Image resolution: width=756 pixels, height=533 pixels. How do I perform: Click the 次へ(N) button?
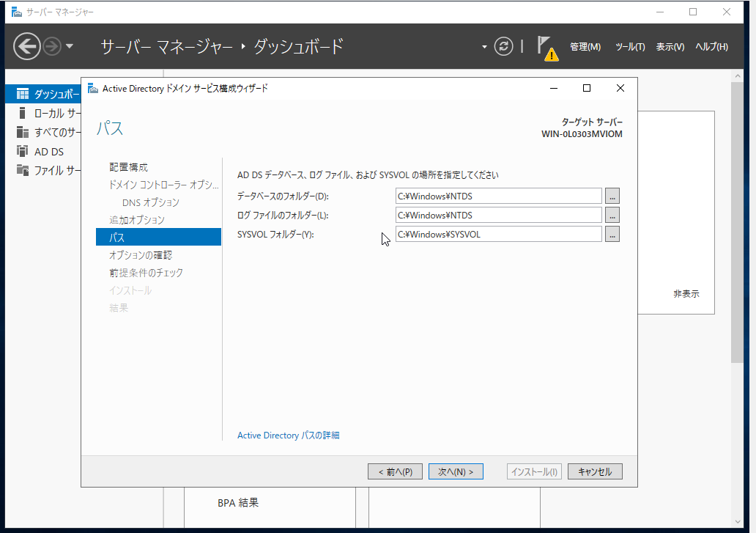[x=456, y=471]
